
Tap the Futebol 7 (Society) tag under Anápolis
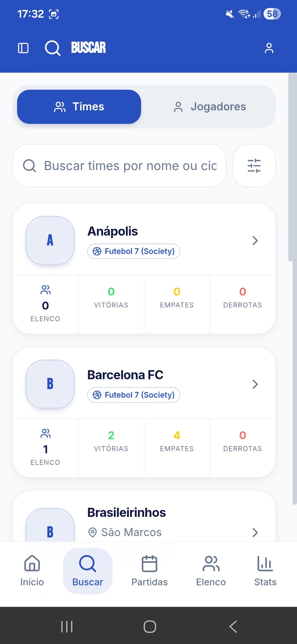(x=134, y=251)
